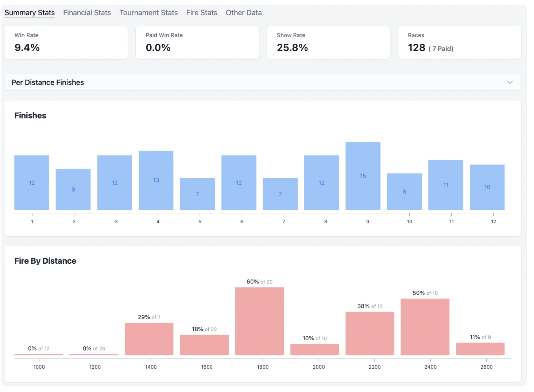The height and width of the screenshot is (392, 534).
Task: Open the Per Distance Finishes section header
Action: tap(47, 82)
